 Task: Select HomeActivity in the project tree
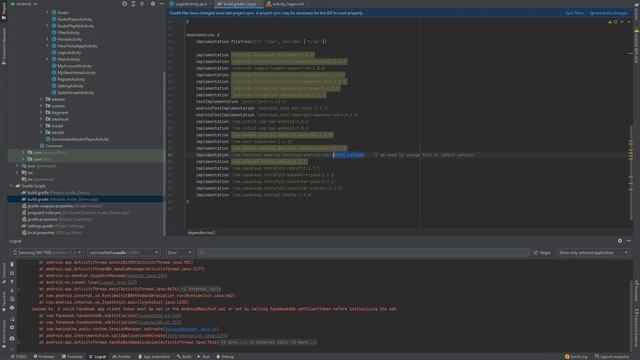point(69,39)
